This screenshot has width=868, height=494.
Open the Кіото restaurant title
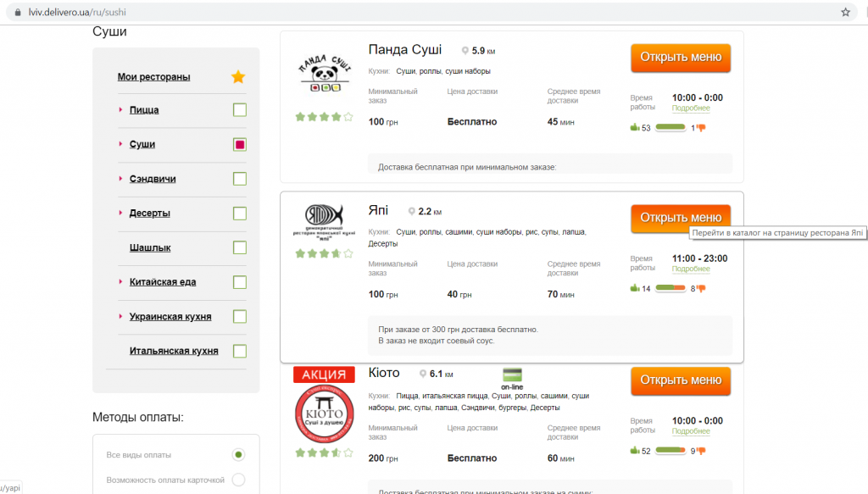point(384,373)
